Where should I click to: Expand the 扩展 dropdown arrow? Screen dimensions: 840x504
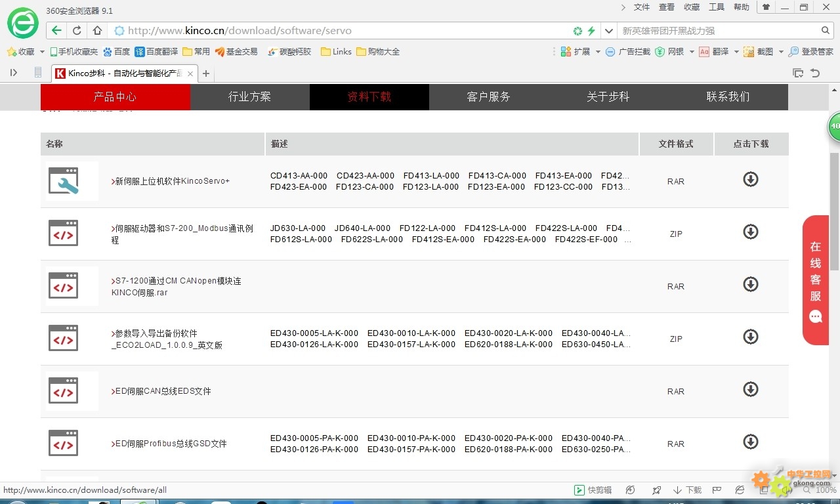pyautogui.click(x=598, y=52)
